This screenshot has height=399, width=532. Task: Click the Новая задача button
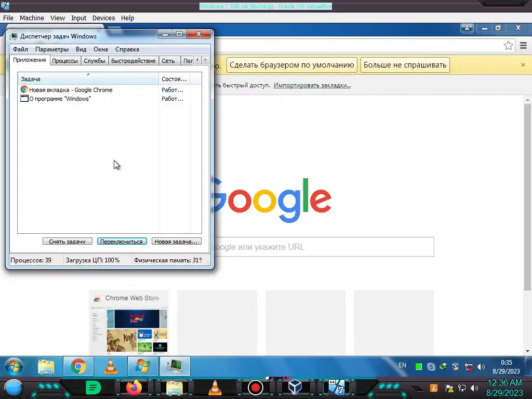click(x=177, y=241)
